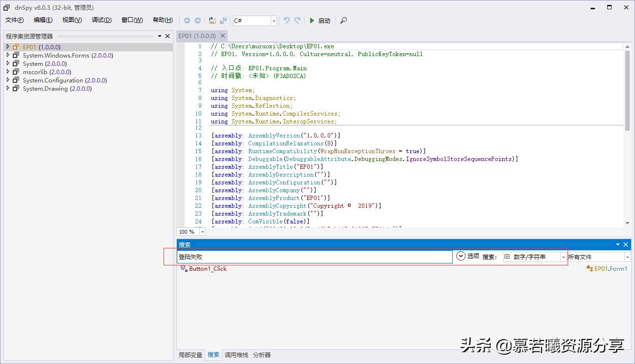Navigate forward using the forward arrow icon
The height and width of the screenshot is (364, 635).
197,20
